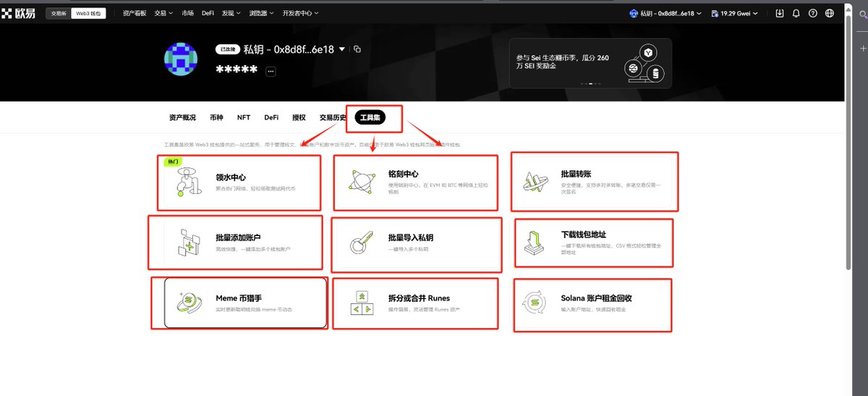Screen dimensions: 868x396
Task: Click the 操作简易，灵活管理 Runes 资产 text
Action: coord(424,310)
